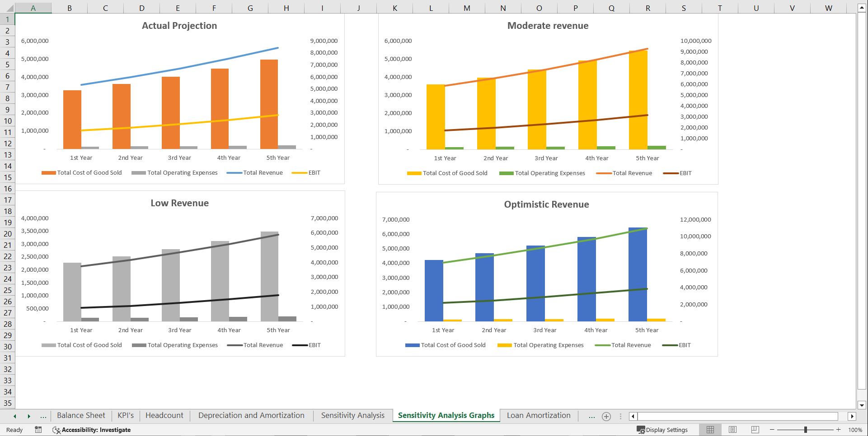The height and width of the screenshot is (436, 868).
Task: Add a new worksheet with the plus button
Action: pyautogui.click(x=606, y=416)
